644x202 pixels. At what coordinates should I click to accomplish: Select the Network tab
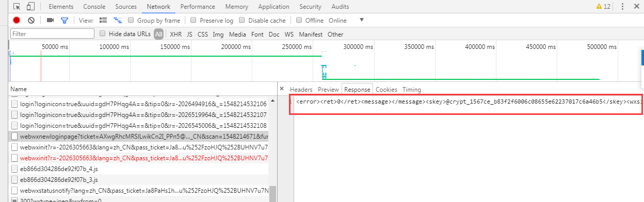(x=158, y=7)
